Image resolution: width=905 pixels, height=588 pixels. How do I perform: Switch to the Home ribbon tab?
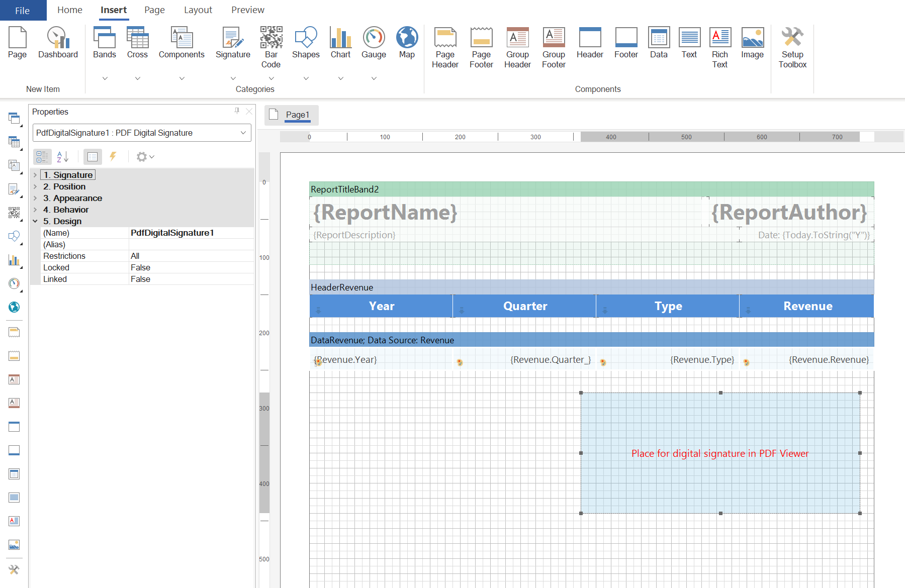[70, 10]
